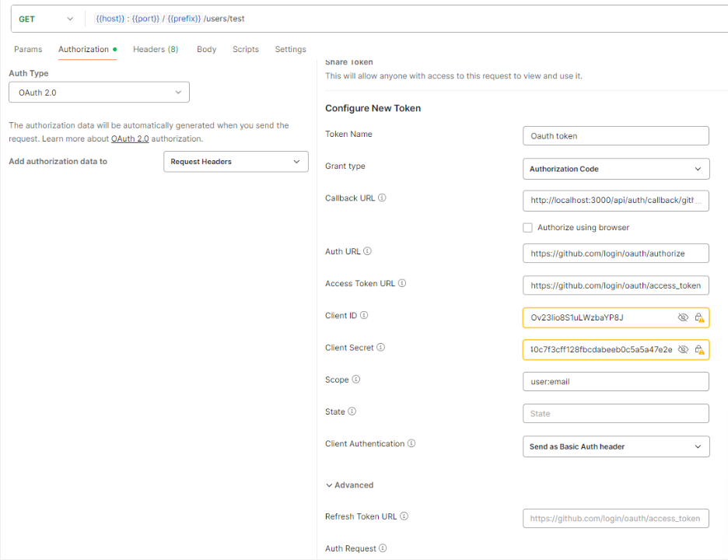728x560 pixels.
Task: Enable Authorize using browser checkbox
Action: [527, 228]
